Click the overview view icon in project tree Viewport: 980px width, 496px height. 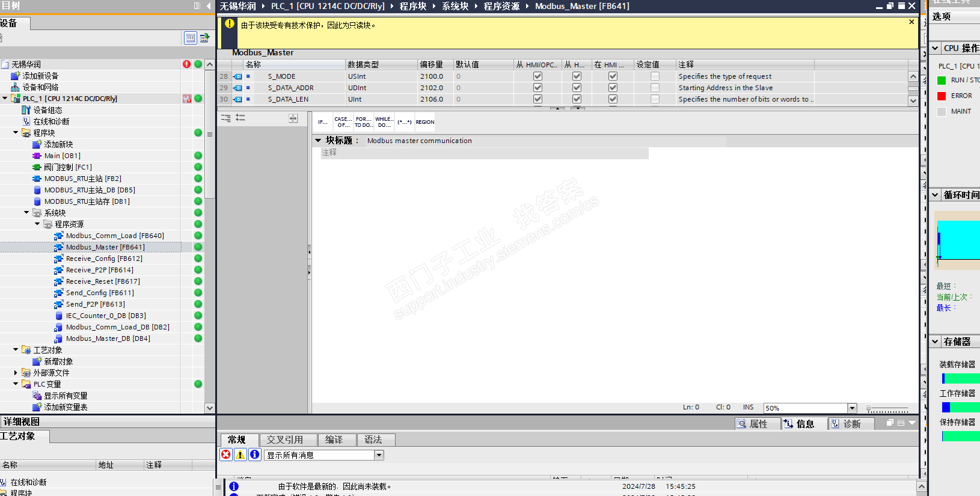click(190, 38)
